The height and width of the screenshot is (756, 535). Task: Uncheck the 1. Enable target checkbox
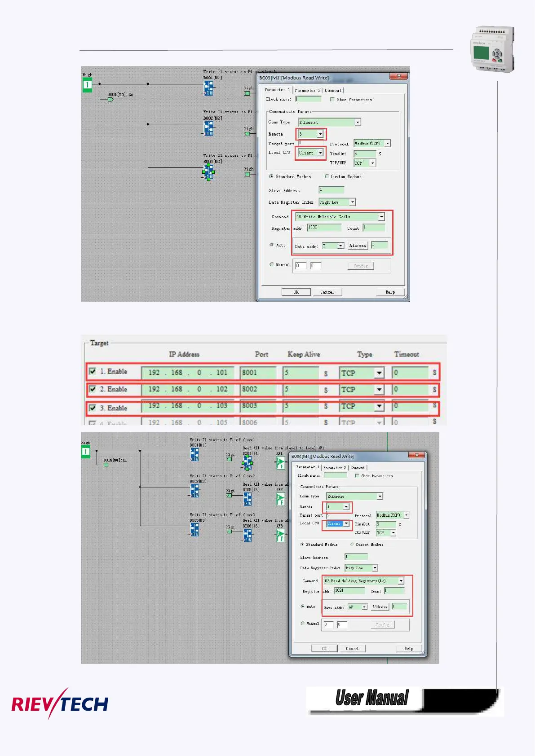click(93, 372)
